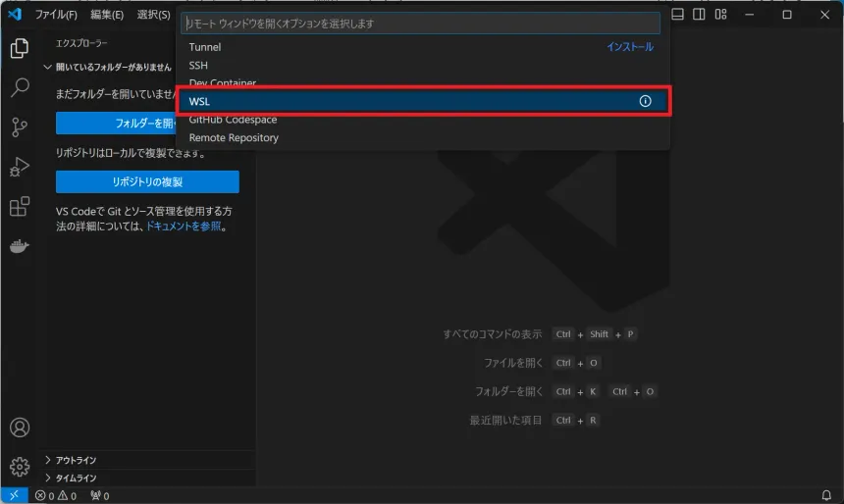Click the info icon on WSL row
The width and height of the screenshot is (844, 504).
click(645, 101)
